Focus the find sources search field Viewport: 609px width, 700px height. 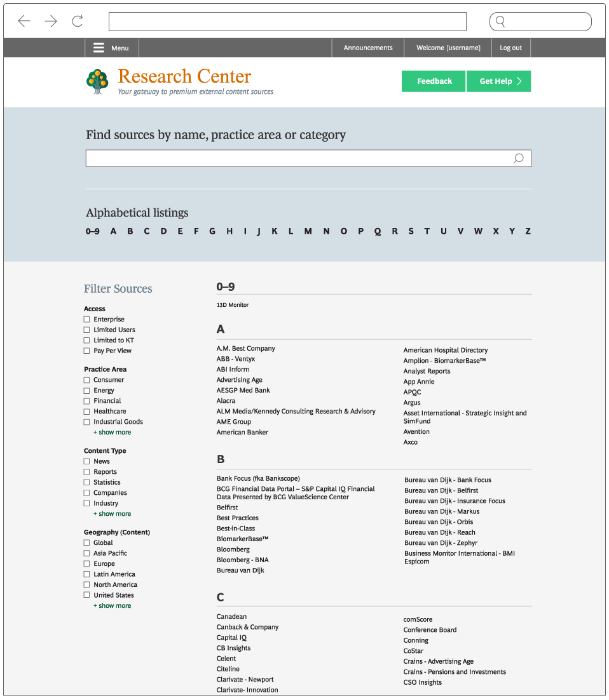(x=308, y=158)
